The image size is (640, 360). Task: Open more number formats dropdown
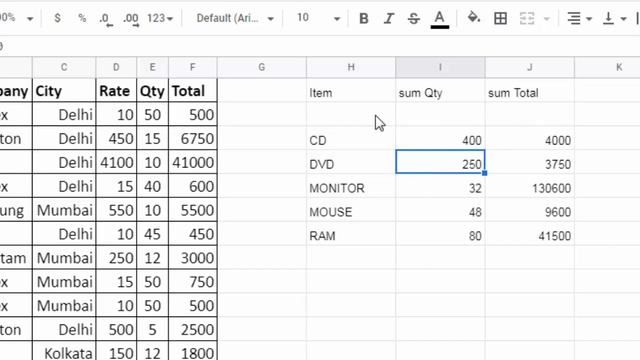[x=160, y=18]
